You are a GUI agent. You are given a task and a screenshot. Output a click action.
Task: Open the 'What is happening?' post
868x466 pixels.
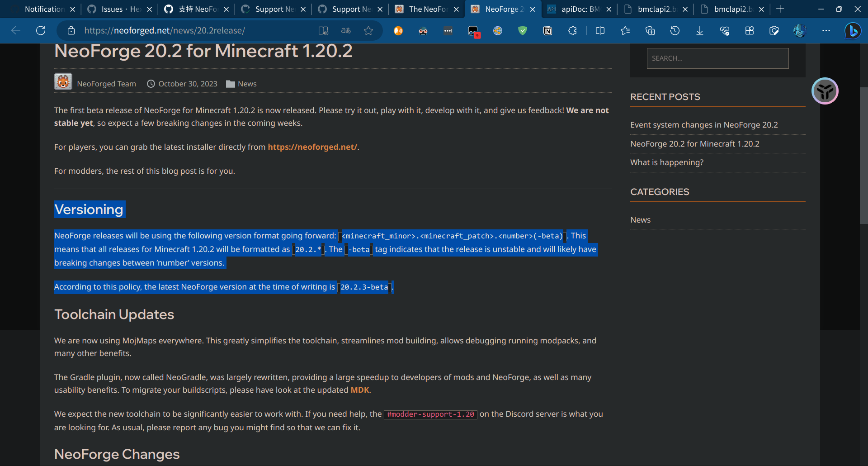pos(667,162)
